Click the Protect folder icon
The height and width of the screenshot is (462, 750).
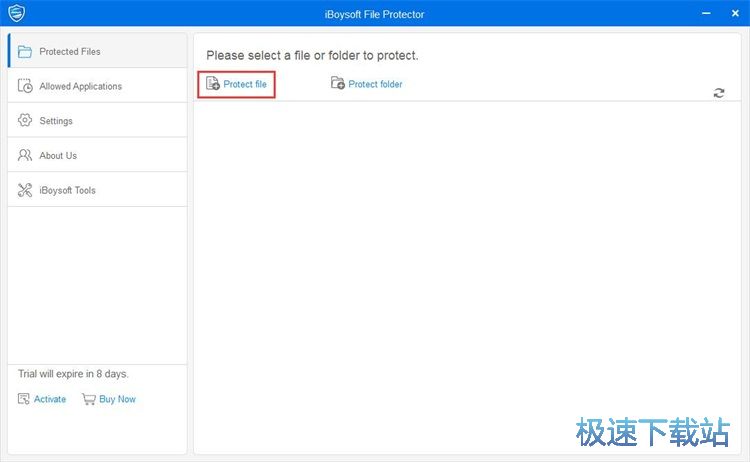[338, 83]
